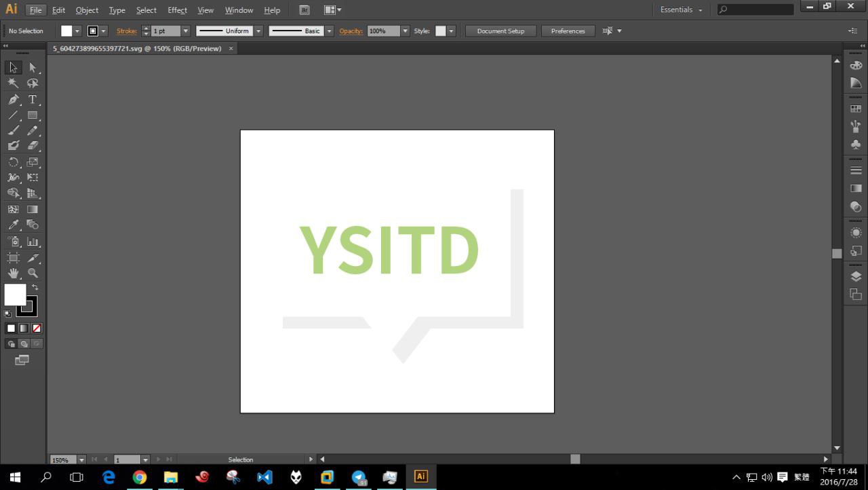The width and height of the screenshot is (868, 490).
Task: Pick the Magic Wand tool
Action: 13,83
